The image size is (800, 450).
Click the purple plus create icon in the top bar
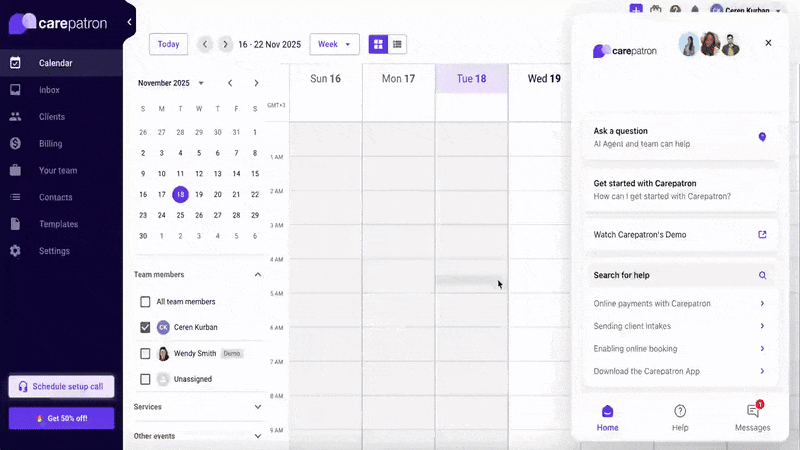[636, 9]
